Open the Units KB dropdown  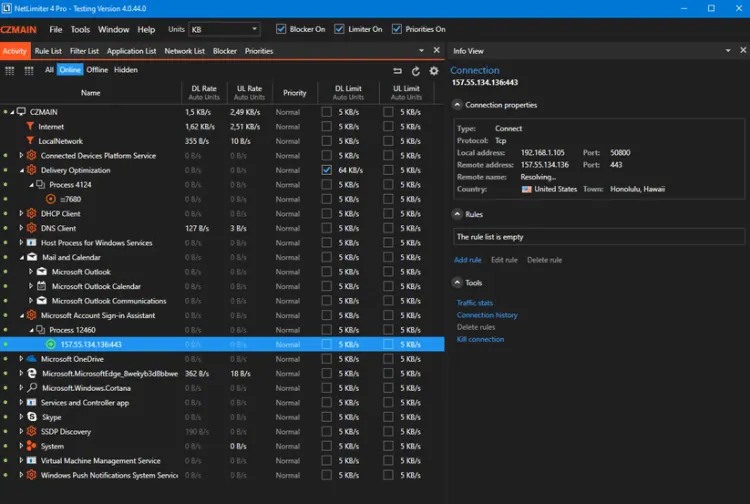point(224,29)
